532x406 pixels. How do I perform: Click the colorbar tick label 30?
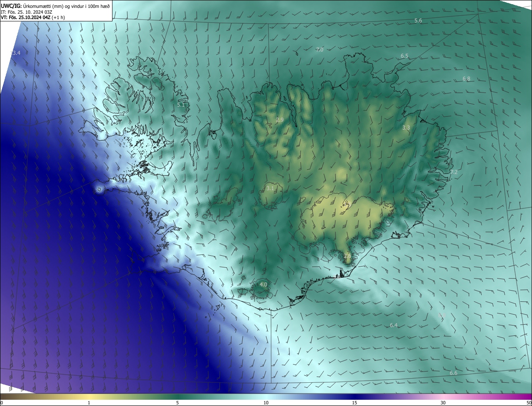click(x=443, y=403)
